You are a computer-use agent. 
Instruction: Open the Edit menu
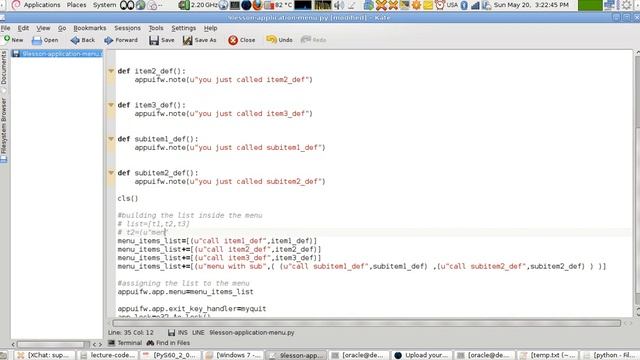coord(23,28)
